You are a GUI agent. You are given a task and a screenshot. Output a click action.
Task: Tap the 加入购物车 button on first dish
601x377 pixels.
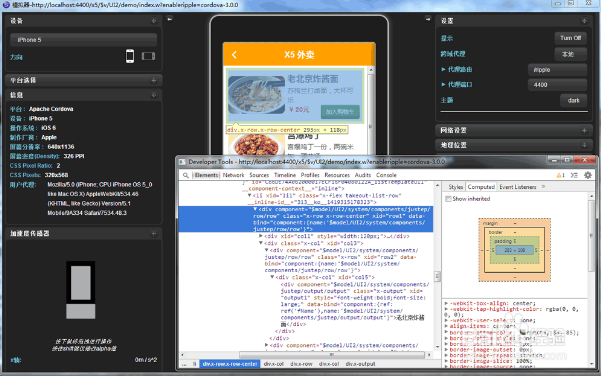(340, 112)
